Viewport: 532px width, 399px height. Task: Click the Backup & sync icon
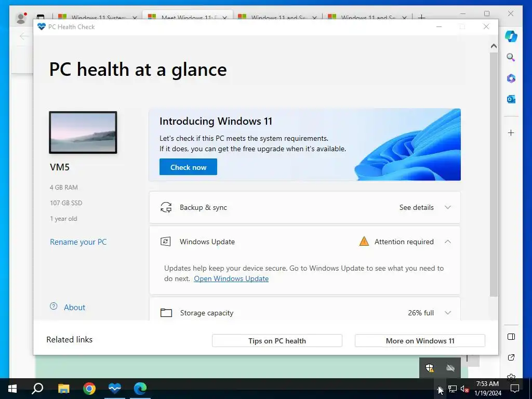click(166, 207)
